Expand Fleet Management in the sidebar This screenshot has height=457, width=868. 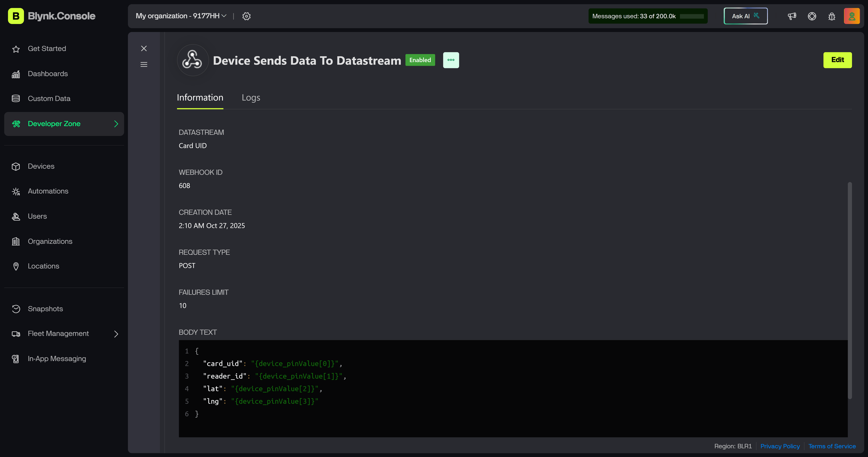[x=116, y=334]
